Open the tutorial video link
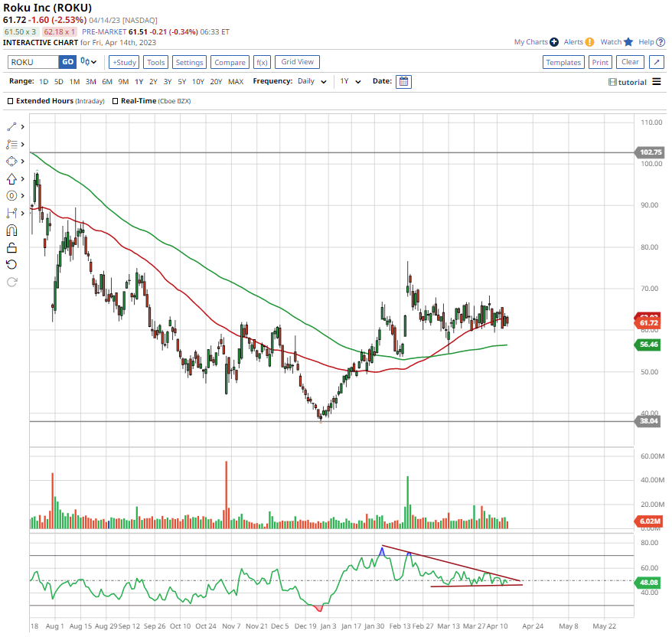672x637 pixels. coord(628,82)
